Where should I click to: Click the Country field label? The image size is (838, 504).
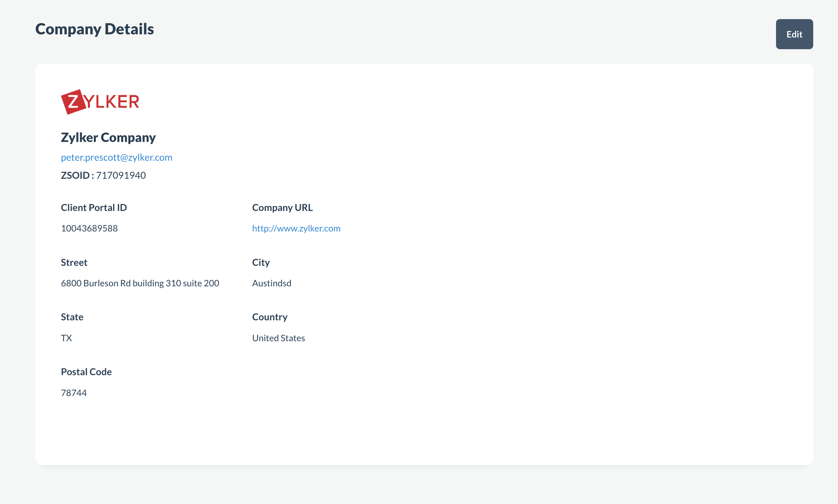[x=270, y=317]
